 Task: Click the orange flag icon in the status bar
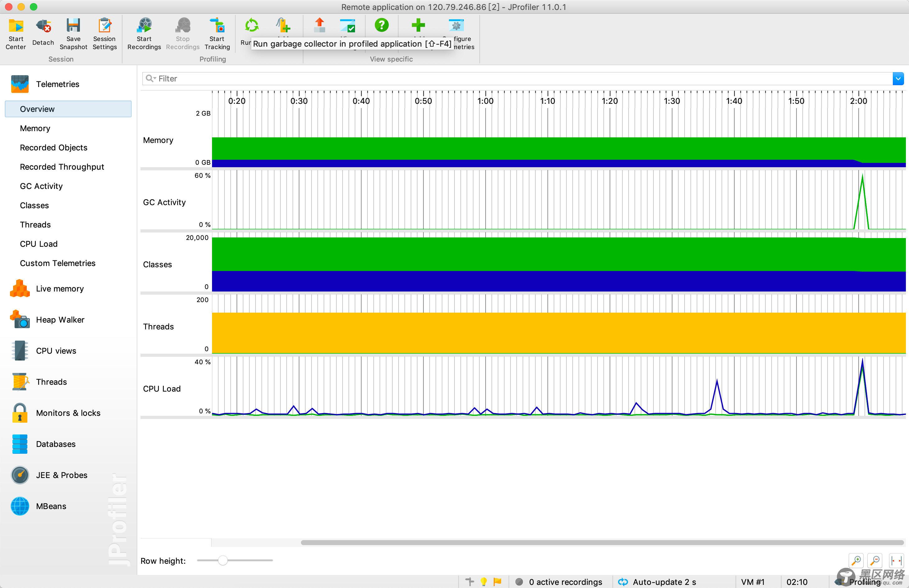(497, 581)
